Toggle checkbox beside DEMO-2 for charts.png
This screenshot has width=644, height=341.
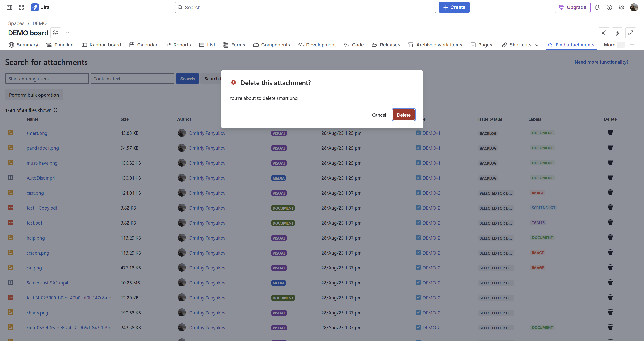[x=418, y=312]
